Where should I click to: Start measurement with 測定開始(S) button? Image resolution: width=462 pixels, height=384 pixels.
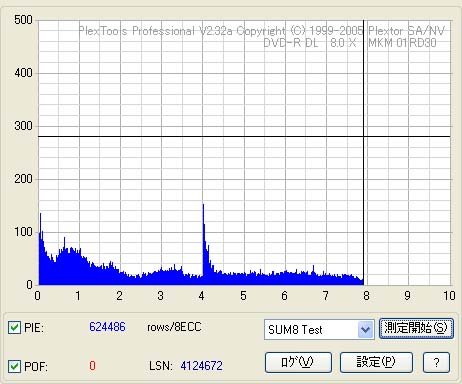click(x=416, y=329)
